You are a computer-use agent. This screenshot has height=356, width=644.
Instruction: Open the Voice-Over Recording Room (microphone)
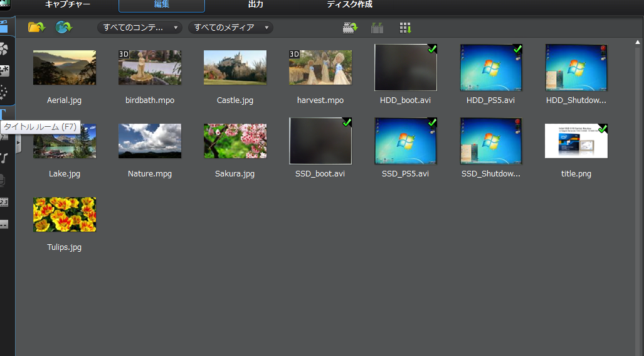click(x=3, y=180)
